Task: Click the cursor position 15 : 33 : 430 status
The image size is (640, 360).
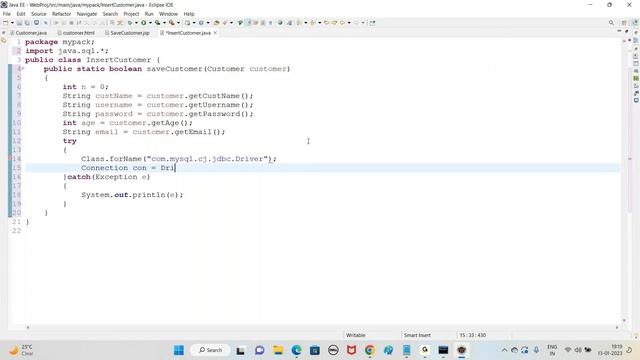Action: click(x=473, y=335)
